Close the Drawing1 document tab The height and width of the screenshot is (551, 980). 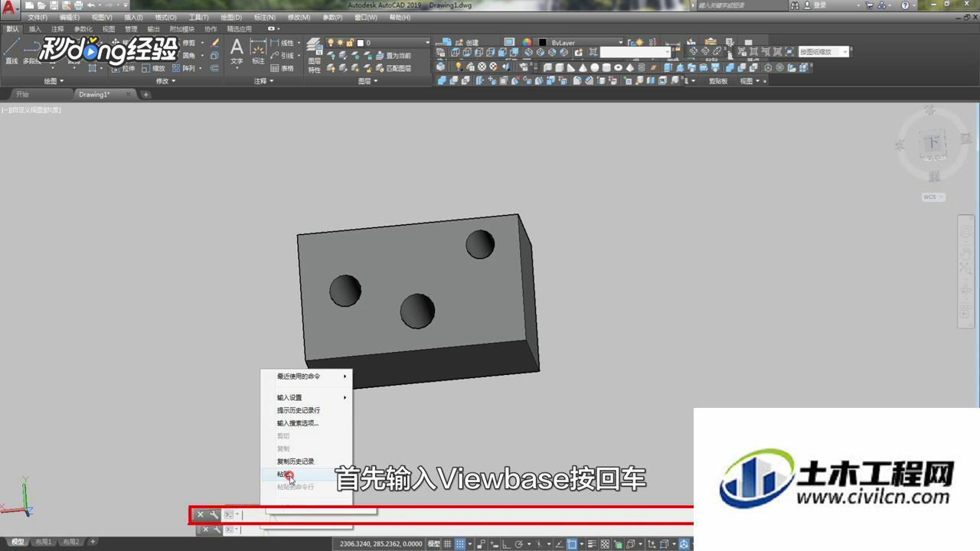click(x=129, y=94)
